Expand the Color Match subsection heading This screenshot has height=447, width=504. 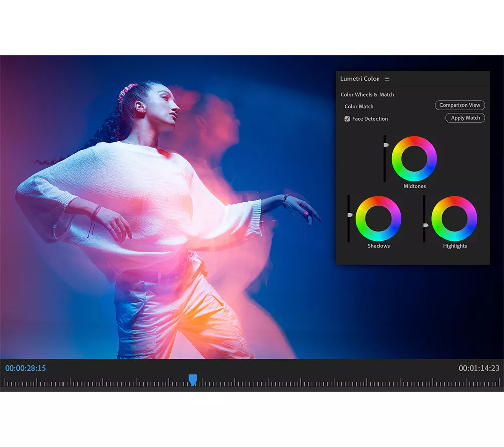(x=359, y=107)
